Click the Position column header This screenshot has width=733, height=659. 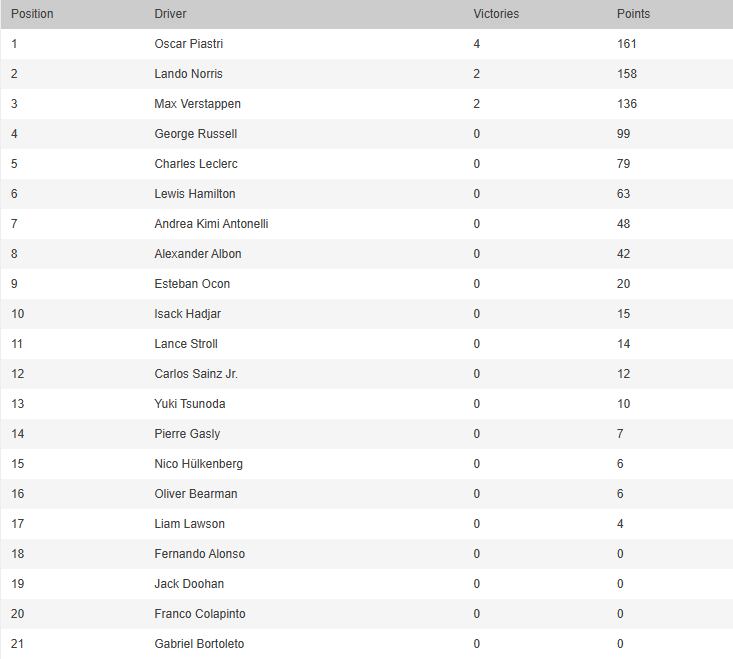(x=32, y=14)
